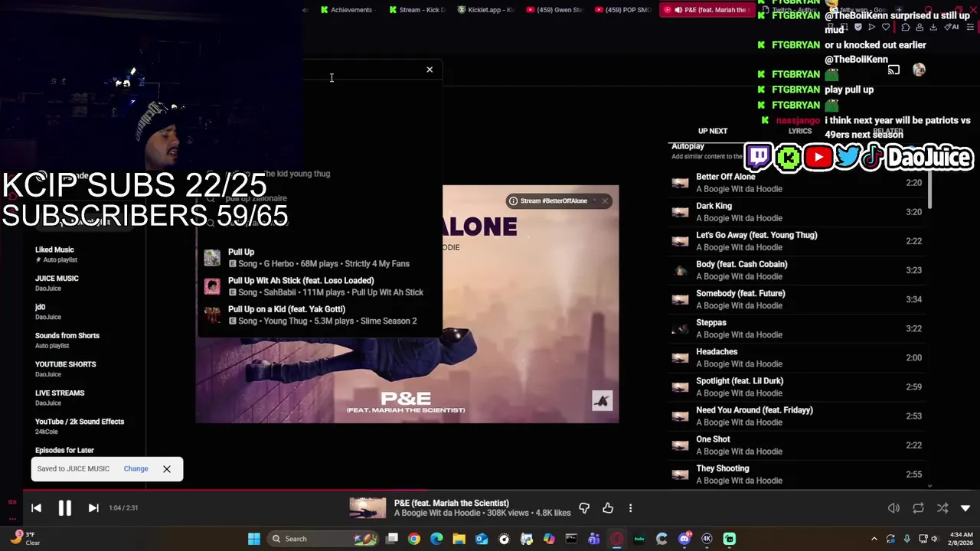Open Microsoft Edge from the taskbar
This screenshot has height=551, width=980.
pyautogui.click(x=436, y=539)
